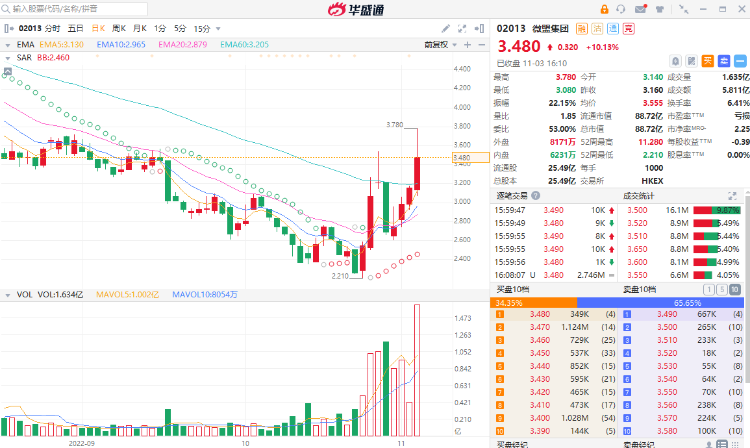750x448 pixels.
Task: Open the skin theme shirt icon
Action: coord(660,9)
